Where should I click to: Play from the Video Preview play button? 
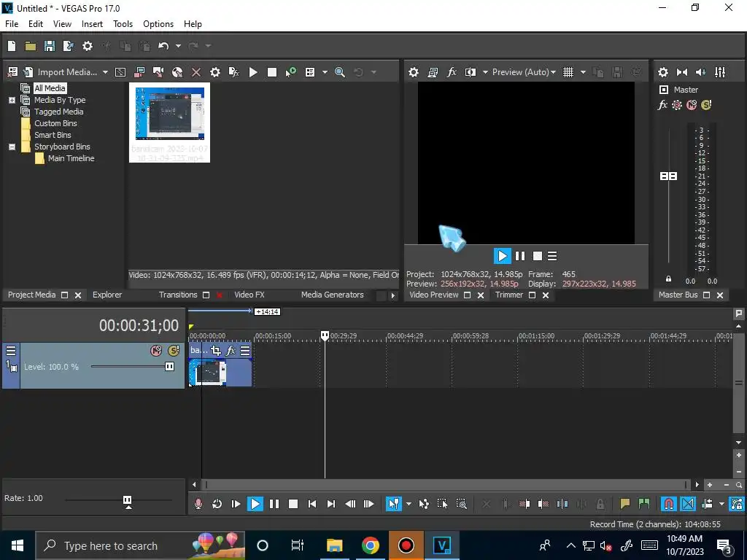502,256
